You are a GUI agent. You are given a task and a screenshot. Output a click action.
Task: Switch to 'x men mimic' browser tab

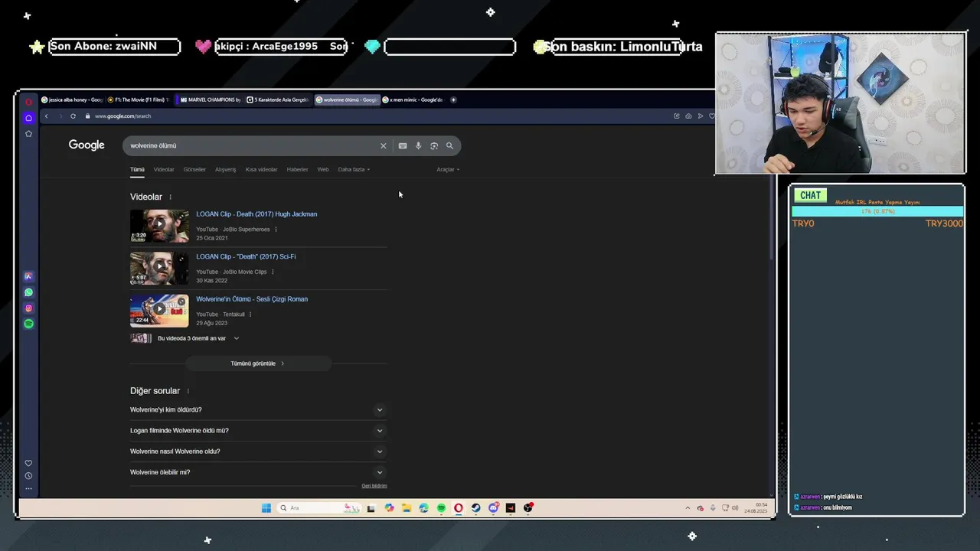[412, 99]
